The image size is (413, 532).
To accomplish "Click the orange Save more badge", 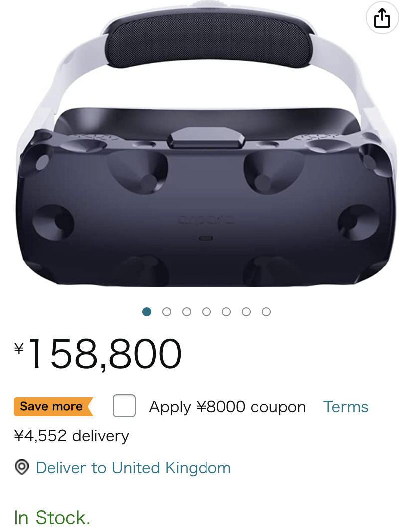I will coord(53,406).
